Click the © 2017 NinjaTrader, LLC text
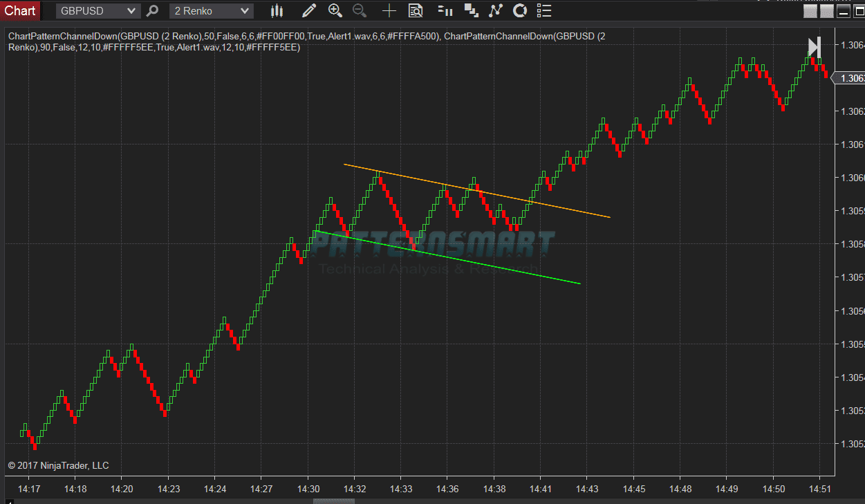 (x=58, y=465)
